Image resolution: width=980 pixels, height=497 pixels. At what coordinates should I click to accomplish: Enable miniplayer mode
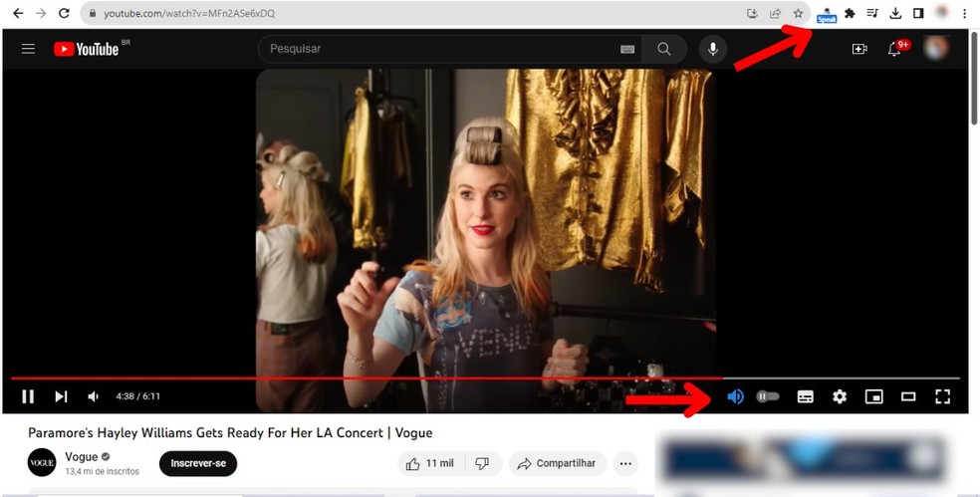873,396
